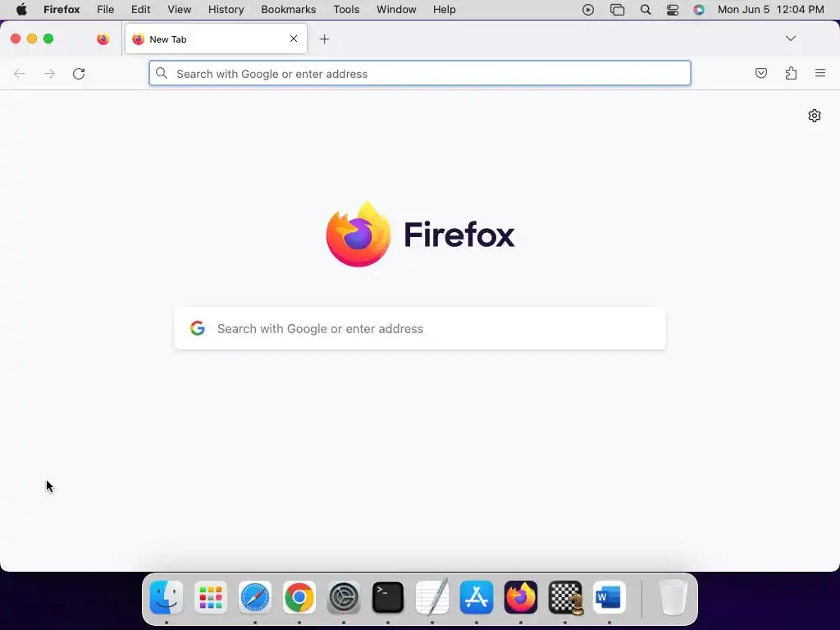Close the New Tab tab
This screenshot has width=840, height=630.
tap(294, 39)
